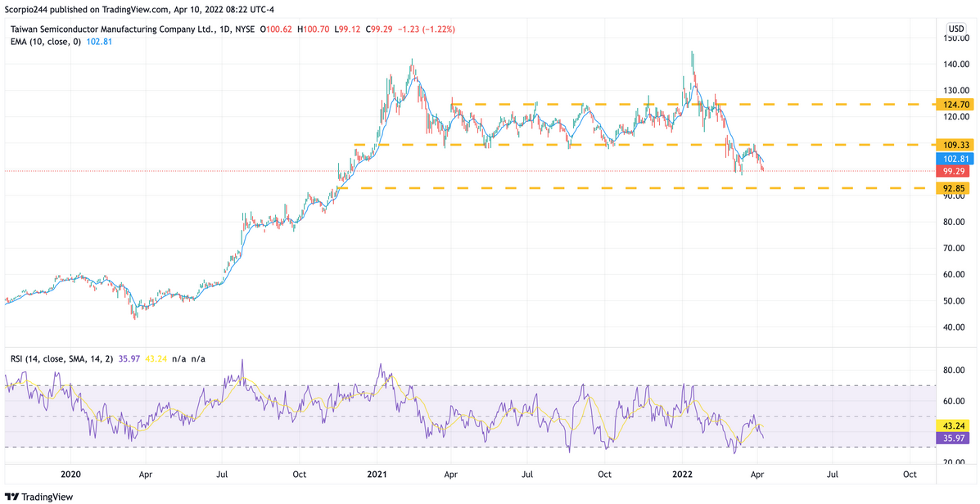Click the red 99.29 last price tag
This screenshot has height=504, width=980.
coord(952,170)
